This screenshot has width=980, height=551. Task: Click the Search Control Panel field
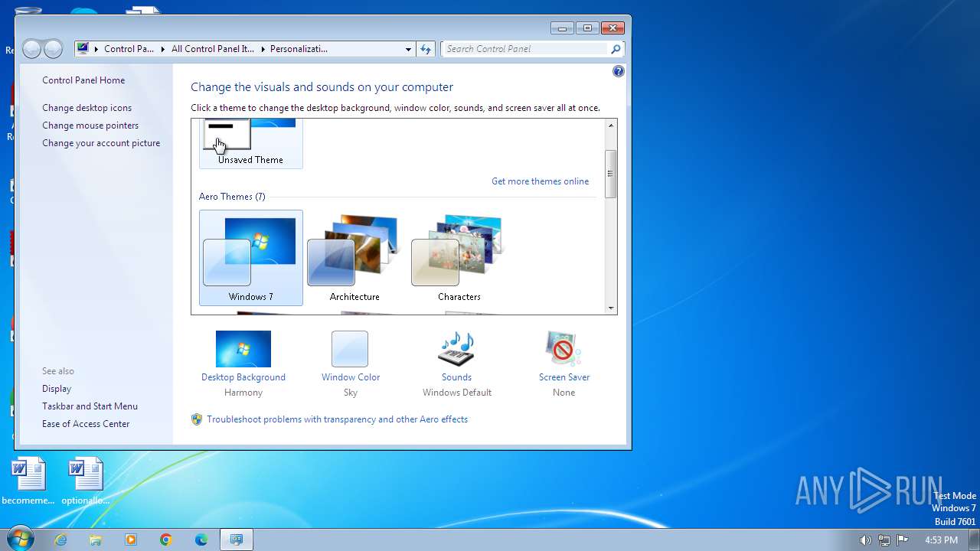[526, 49]
